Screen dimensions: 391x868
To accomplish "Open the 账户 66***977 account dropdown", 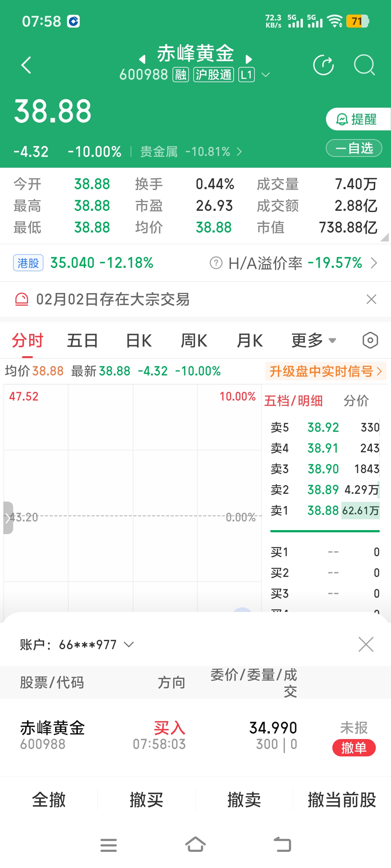I will (x=77, y=644).
